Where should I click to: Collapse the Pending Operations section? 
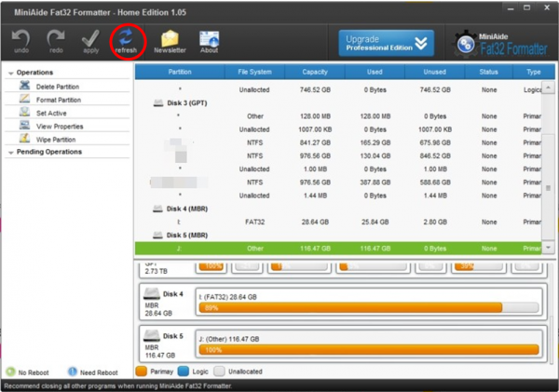click(10, 151)
